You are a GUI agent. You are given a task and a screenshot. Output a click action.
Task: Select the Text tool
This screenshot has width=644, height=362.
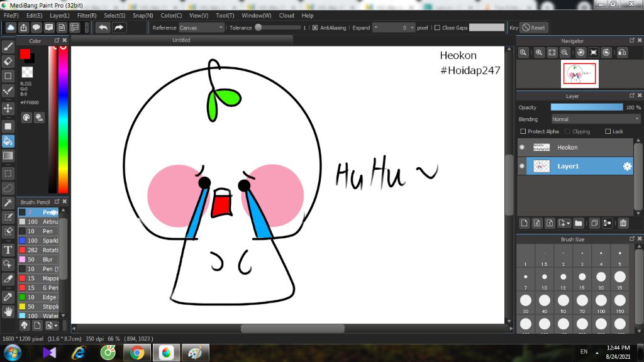[x=8, y=250]
